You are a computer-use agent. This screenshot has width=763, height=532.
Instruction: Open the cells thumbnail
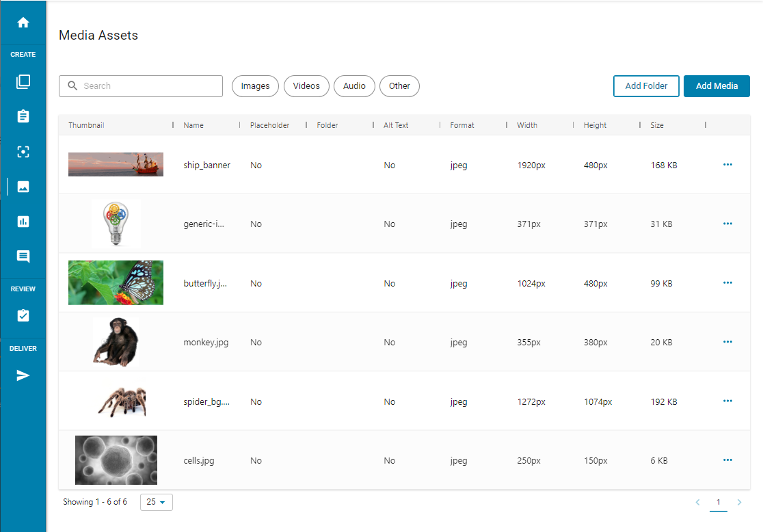[116, 460]
